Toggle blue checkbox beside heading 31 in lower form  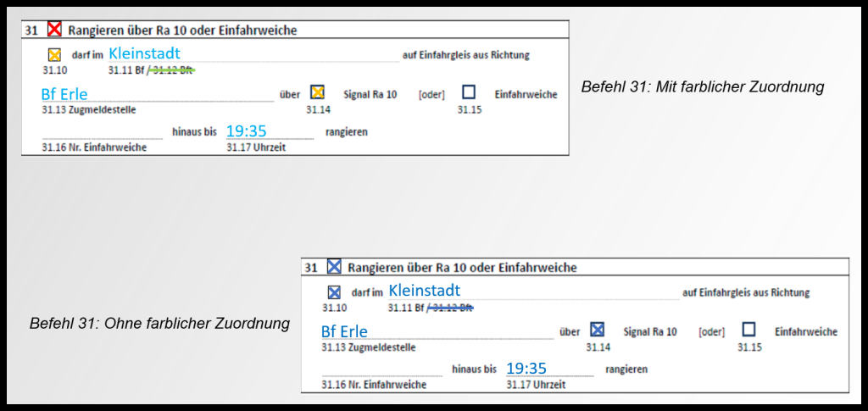point(334,267)
